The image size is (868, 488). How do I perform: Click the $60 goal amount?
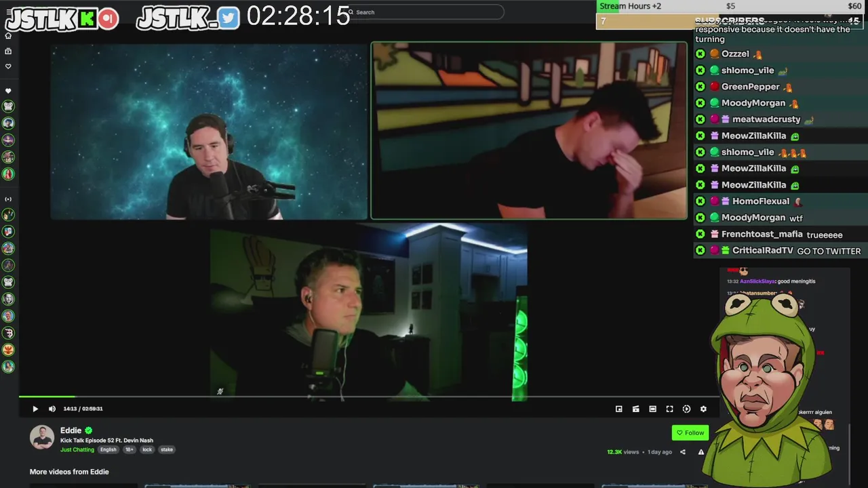click(x=854, y=6)
